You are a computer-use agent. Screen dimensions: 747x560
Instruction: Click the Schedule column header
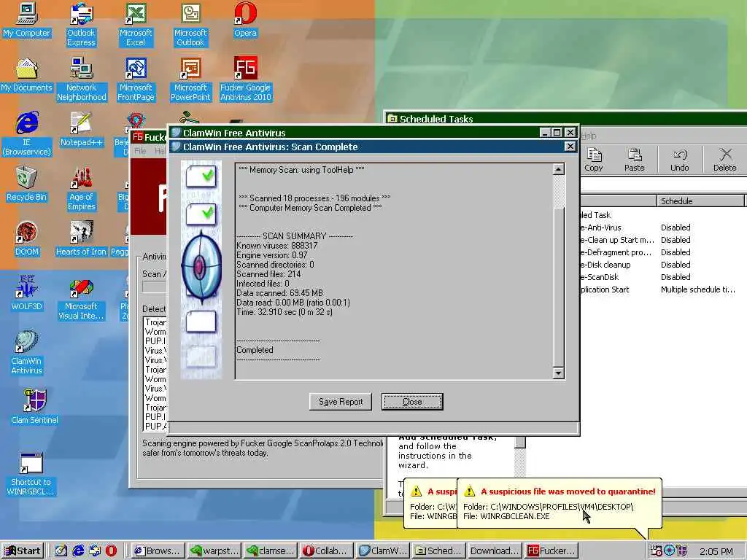click(700, 201)
